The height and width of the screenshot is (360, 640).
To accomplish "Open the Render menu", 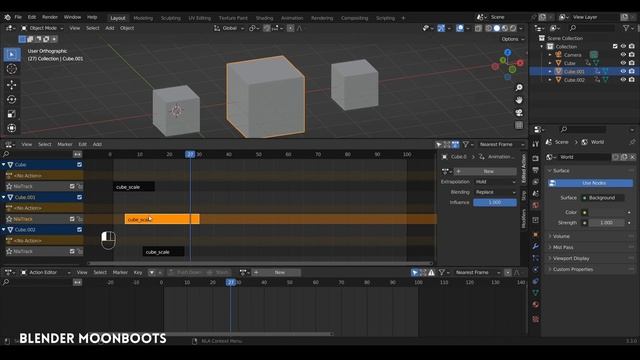I will 50,17.
